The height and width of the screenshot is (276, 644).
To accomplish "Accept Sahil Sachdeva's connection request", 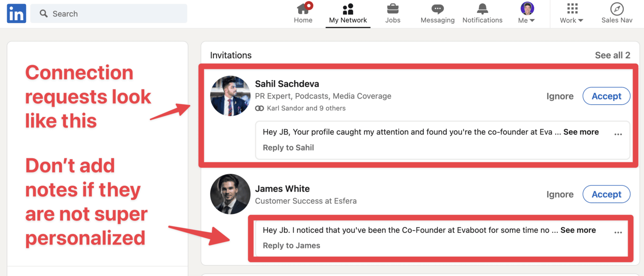I will coord(606,96).
